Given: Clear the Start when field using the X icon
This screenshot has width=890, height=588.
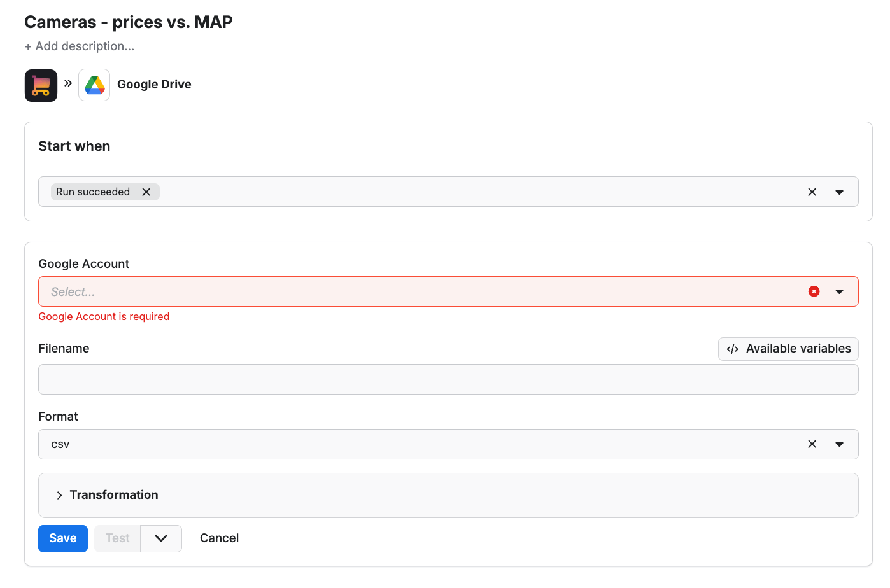Looking at the screenshot, I should (x=812, y=191).
